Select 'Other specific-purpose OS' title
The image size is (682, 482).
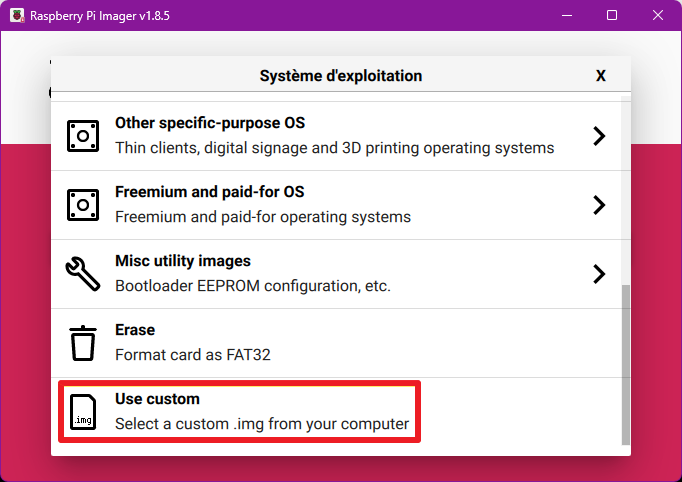click(x=210, y=123)
